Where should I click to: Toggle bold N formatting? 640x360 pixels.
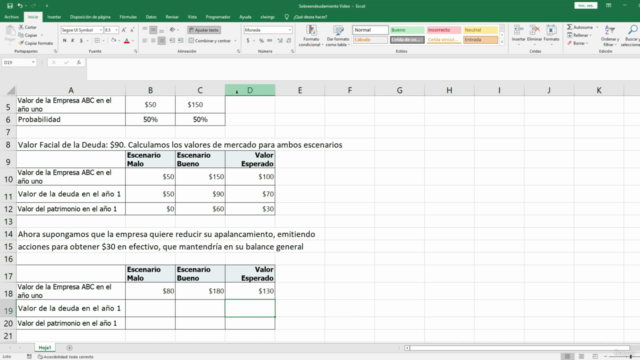pyautogui.click(x=64, y=40)
